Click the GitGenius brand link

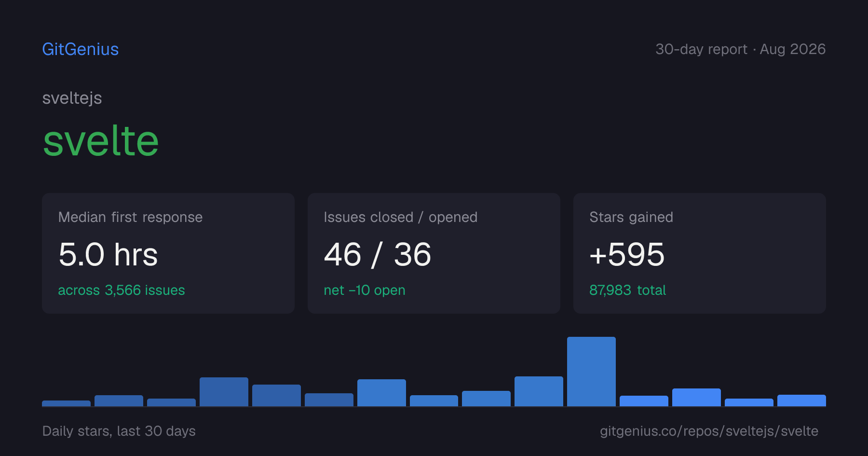click(x=81, y=49)
